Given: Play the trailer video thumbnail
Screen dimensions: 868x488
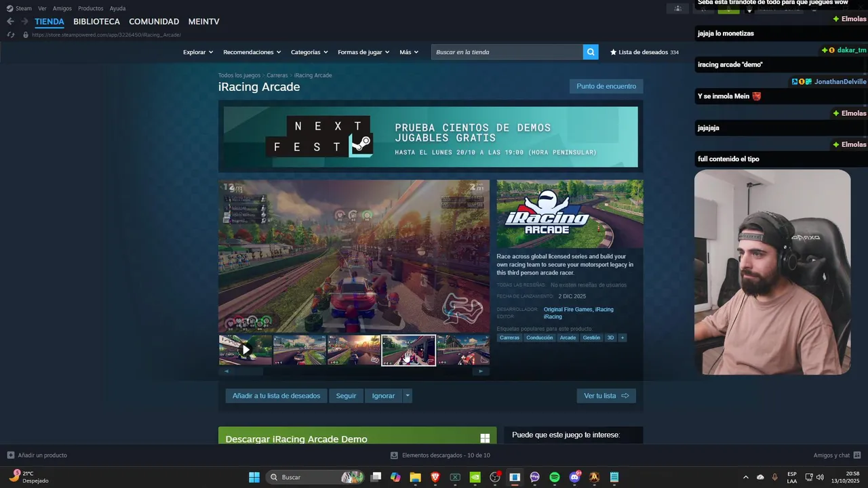Looking at the screenshot, I should 245,350.
